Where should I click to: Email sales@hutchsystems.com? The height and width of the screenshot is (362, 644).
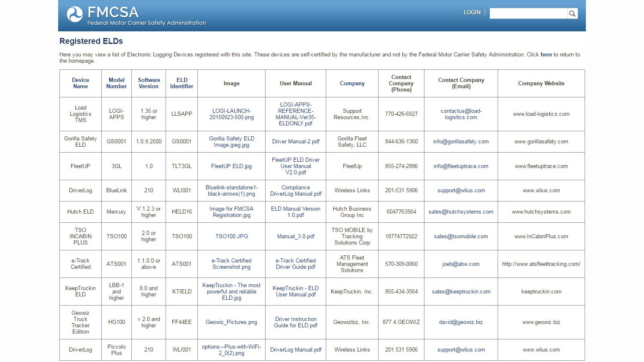tap(461, 212)
